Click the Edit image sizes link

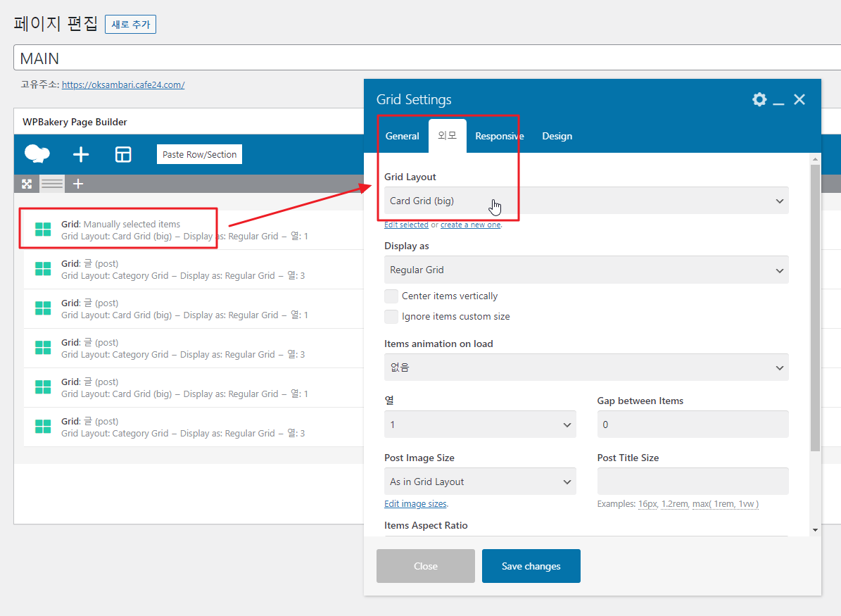pos(415,504)
